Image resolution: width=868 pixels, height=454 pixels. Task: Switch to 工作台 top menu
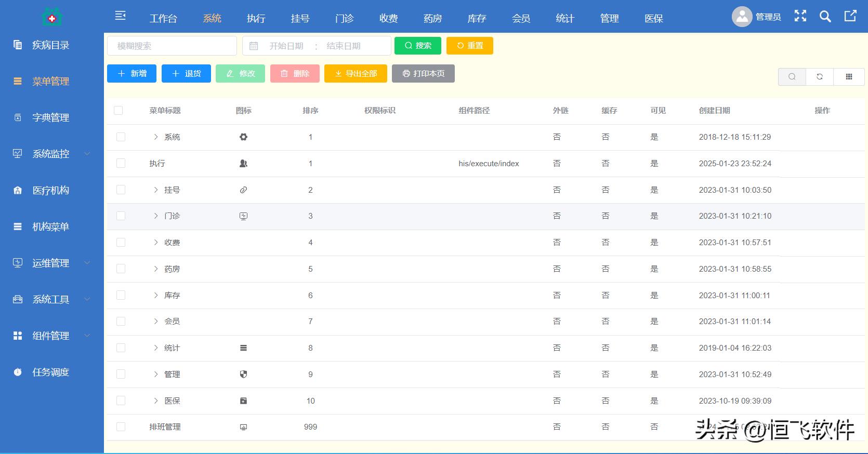point(163,19)
